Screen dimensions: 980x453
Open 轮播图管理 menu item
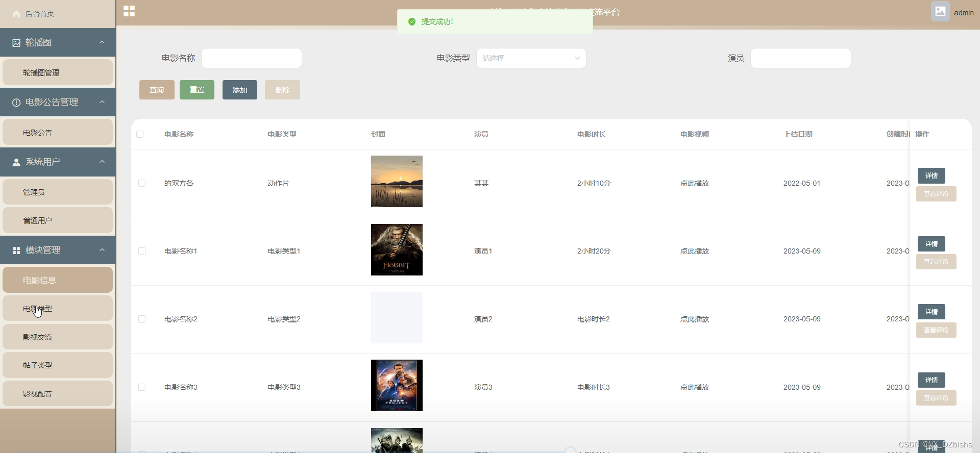coord(58,72)
